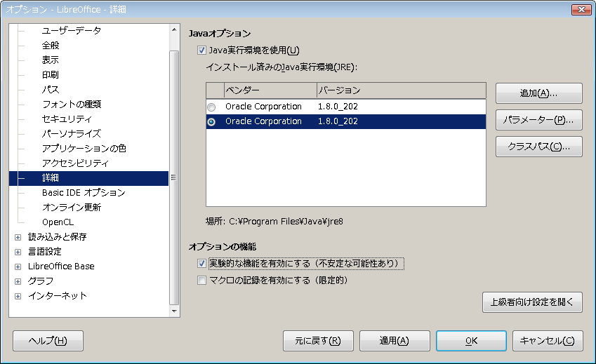Select the LibreOffice Base category label
This screenshot has height=364, width=596.
(61, 267)
